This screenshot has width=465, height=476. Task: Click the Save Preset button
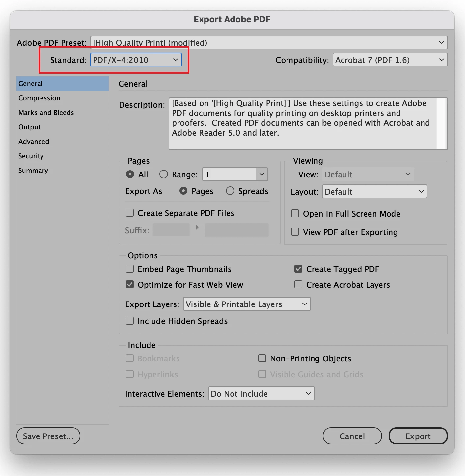pos(48,436)
